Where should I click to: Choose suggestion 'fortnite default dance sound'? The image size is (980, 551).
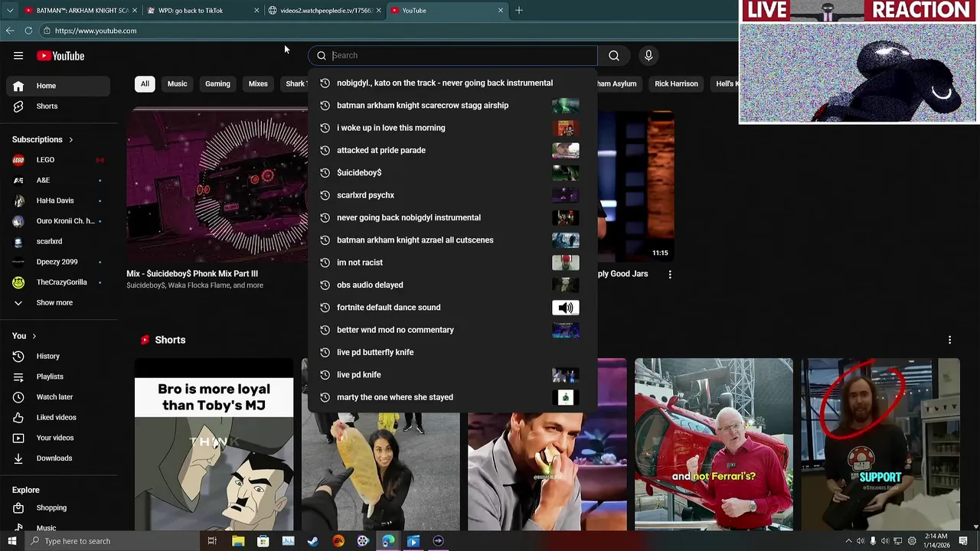[x=452, y=308]
